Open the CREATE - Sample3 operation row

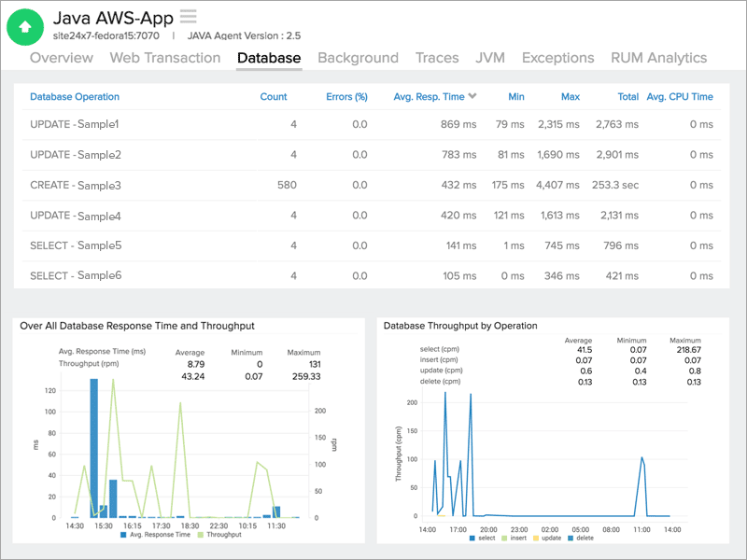pos(76,186)
